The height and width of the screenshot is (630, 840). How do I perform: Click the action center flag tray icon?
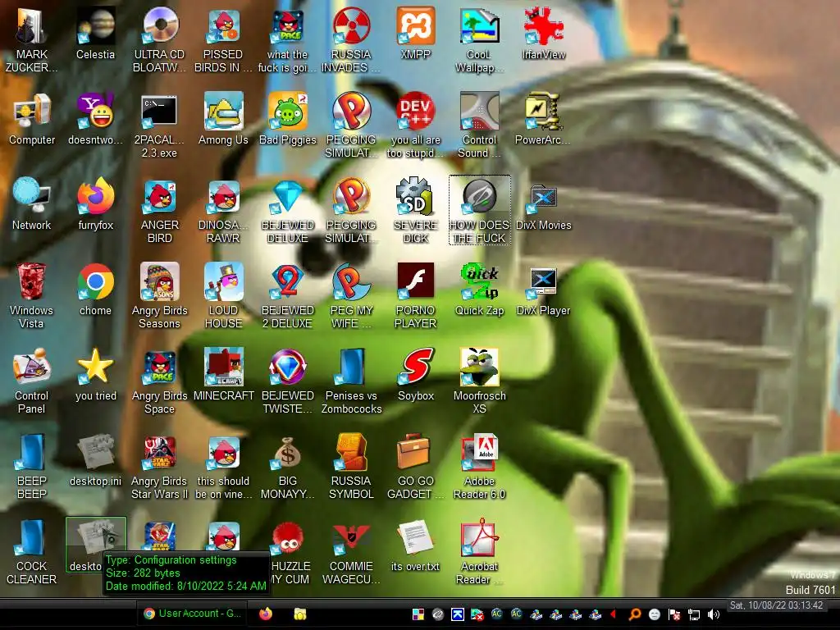(674, 614)
